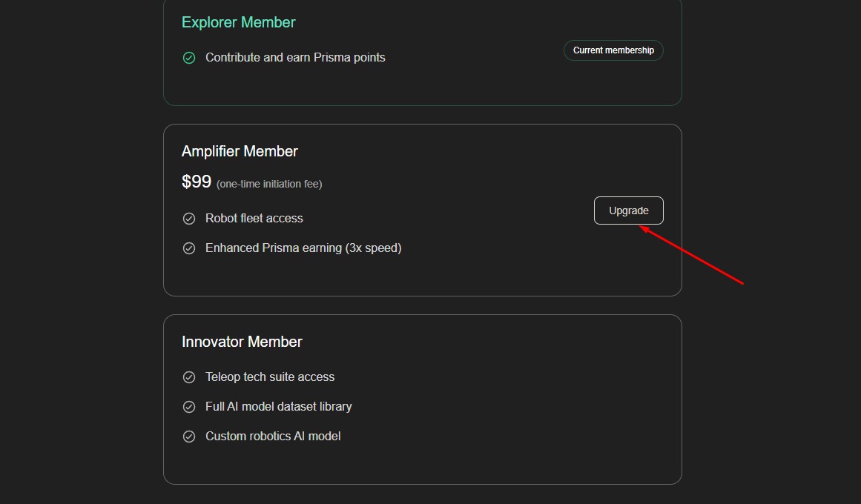Click the red arrow annotation pointing at Upgrade

pyautogui.click(x=693, y=256)
